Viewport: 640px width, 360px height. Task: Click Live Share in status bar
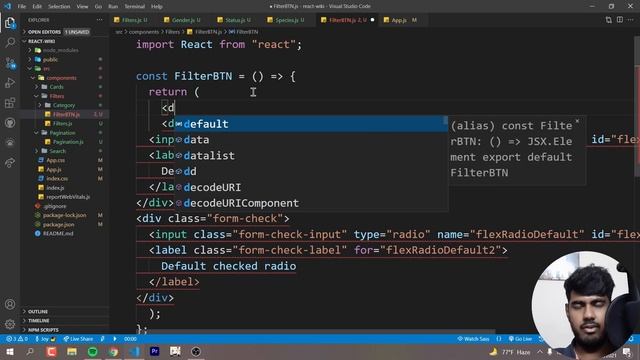pyautogui.click(x=78, y=339)
